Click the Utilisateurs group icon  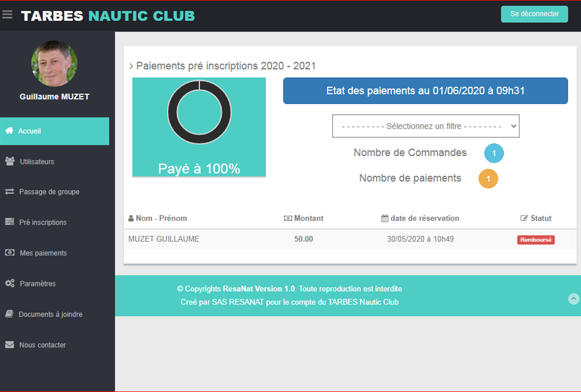point(9,162)
